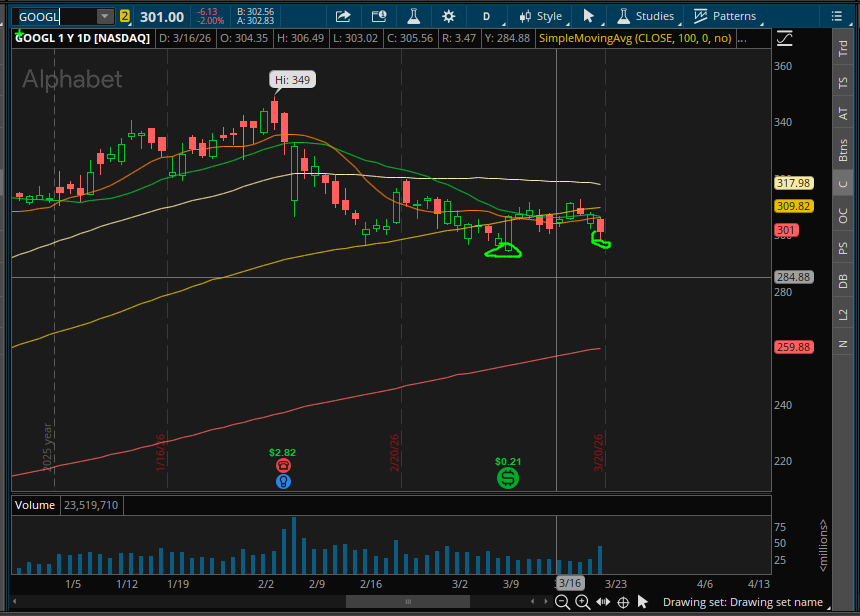Click the scrollbar left arrow near zoom
Image resolution: width=860 pixels, height=616 pixels.
point(533,602)
